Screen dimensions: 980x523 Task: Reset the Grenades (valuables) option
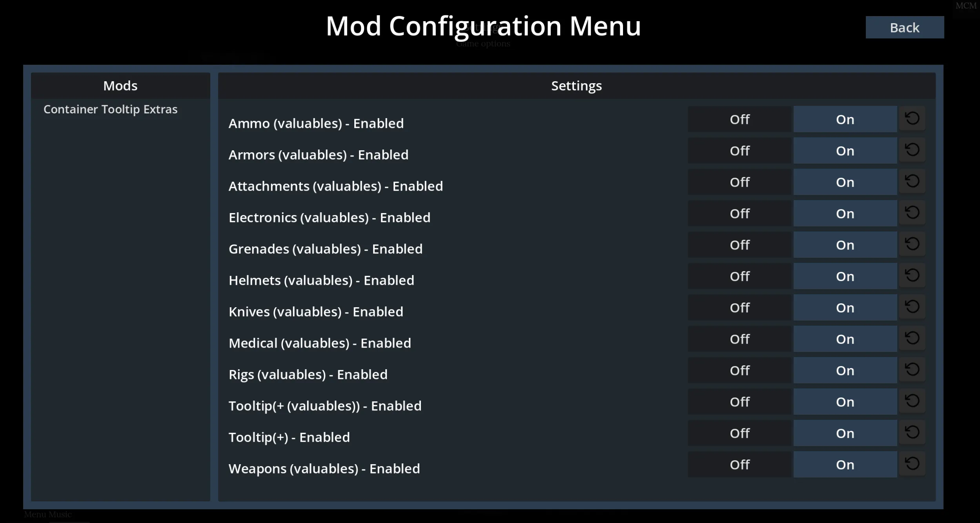coord(912,244)
